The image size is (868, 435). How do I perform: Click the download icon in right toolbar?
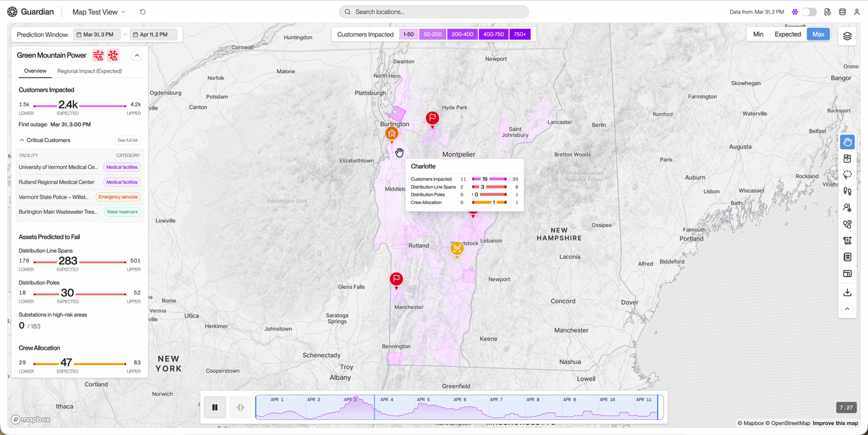coord(847,292)
